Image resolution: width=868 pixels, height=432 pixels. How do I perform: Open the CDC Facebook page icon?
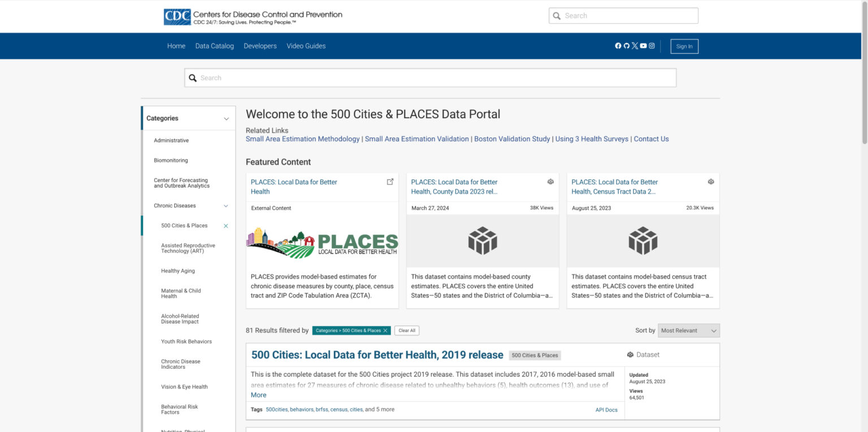(618, 45)
